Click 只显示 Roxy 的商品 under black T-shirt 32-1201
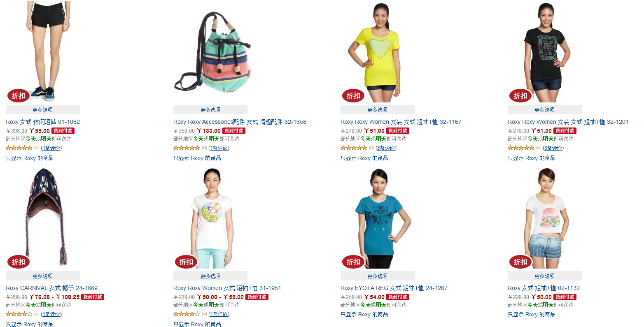 pos(531,158)
